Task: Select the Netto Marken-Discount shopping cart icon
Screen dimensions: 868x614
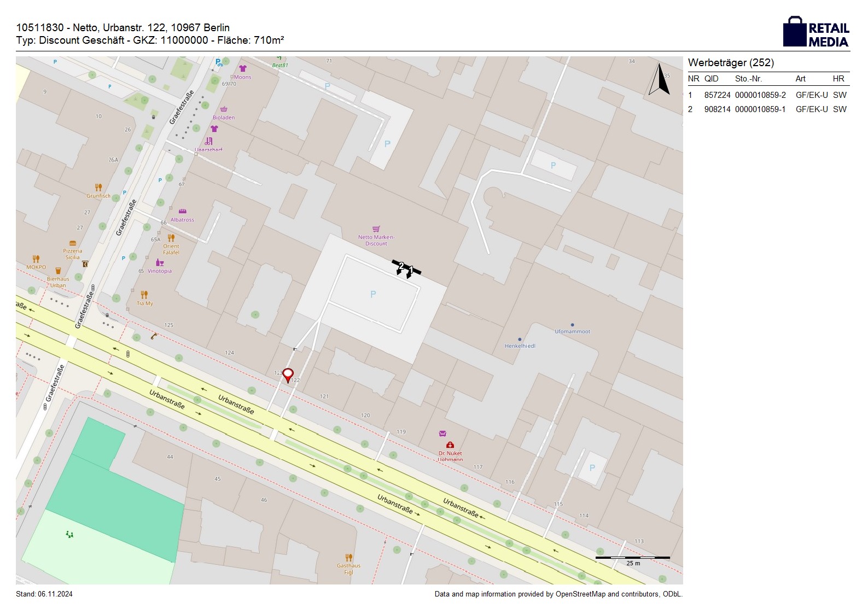Action: tap(376, 229)
